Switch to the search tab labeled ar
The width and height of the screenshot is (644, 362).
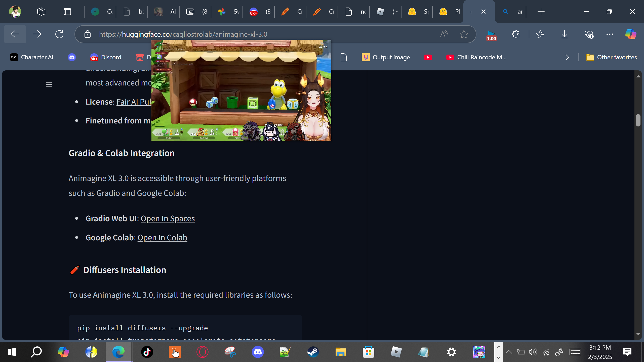click(x=511, y=12)
